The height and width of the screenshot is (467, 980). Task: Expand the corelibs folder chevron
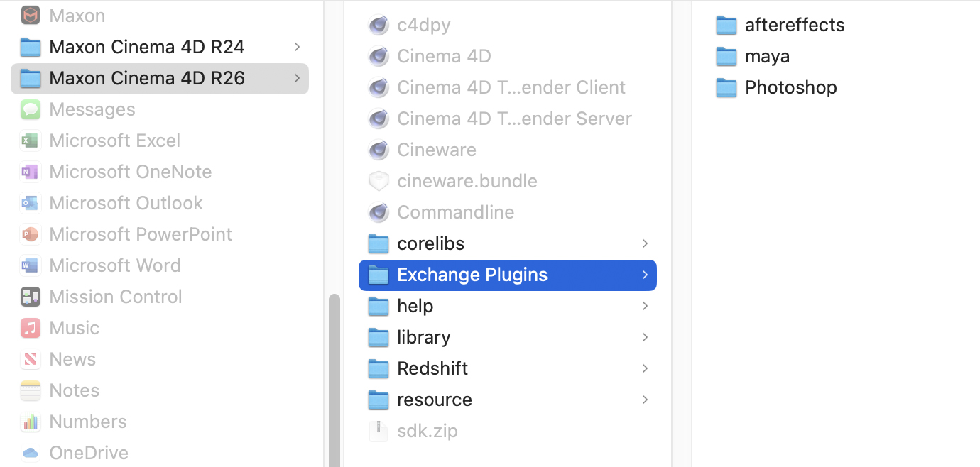pyautogui.click(x=645, y=243)
